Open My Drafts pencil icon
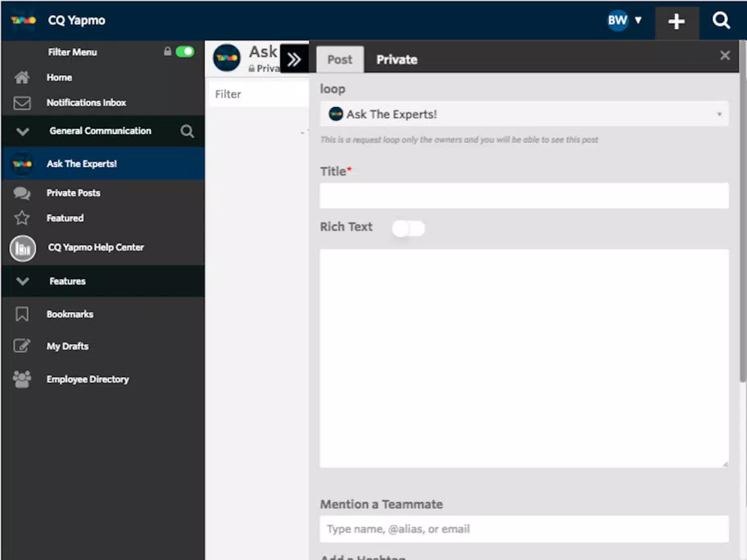This screenshot has height=560, width=747. 22,346
